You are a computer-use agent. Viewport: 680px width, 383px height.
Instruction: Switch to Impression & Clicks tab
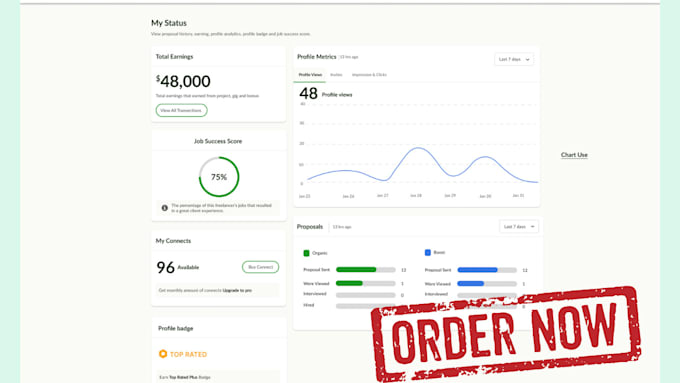369,75
